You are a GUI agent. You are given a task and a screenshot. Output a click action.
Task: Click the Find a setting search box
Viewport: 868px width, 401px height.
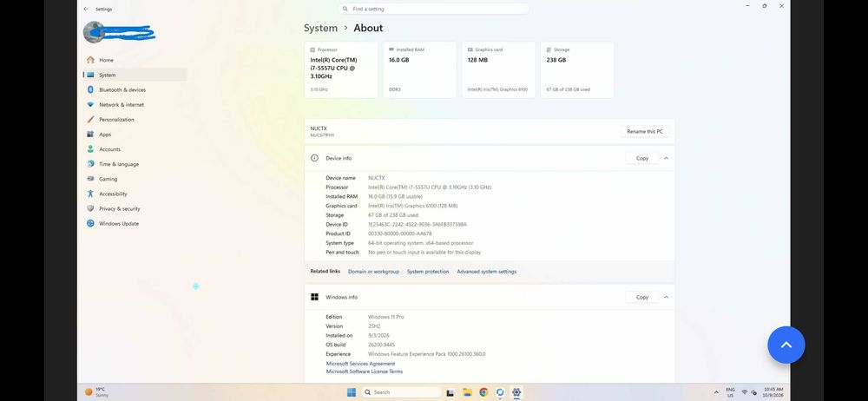click(x=433, y=9)
